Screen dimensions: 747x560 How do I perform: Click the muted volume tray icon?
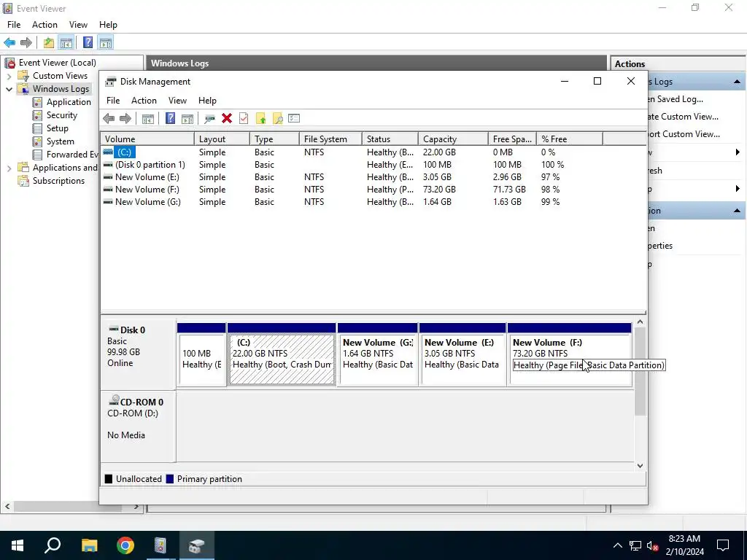point(652,545)
